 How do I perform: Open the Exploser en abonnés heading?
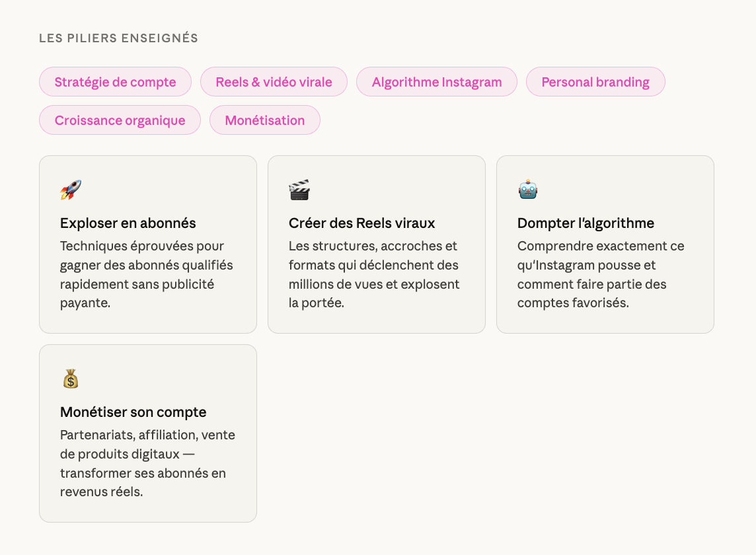pos(128,223)
